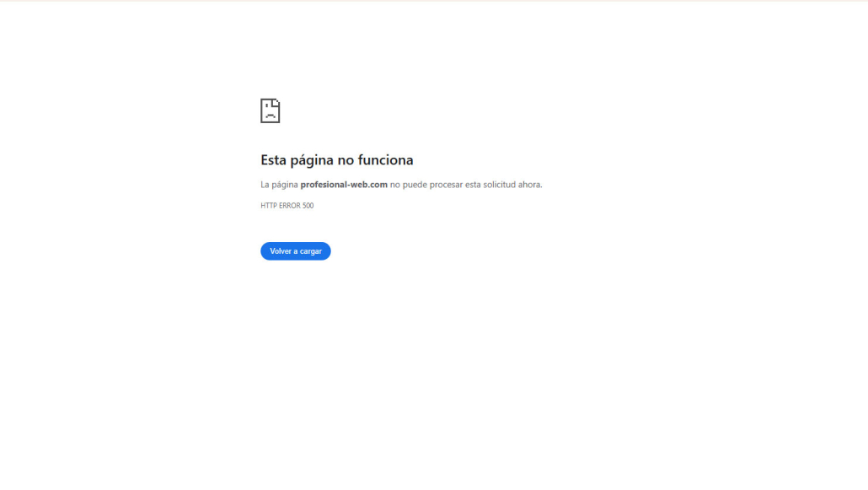Click the number "500" in the error code
The width and height of the screenshot is (868, 490).
click(x=308, y=206)
